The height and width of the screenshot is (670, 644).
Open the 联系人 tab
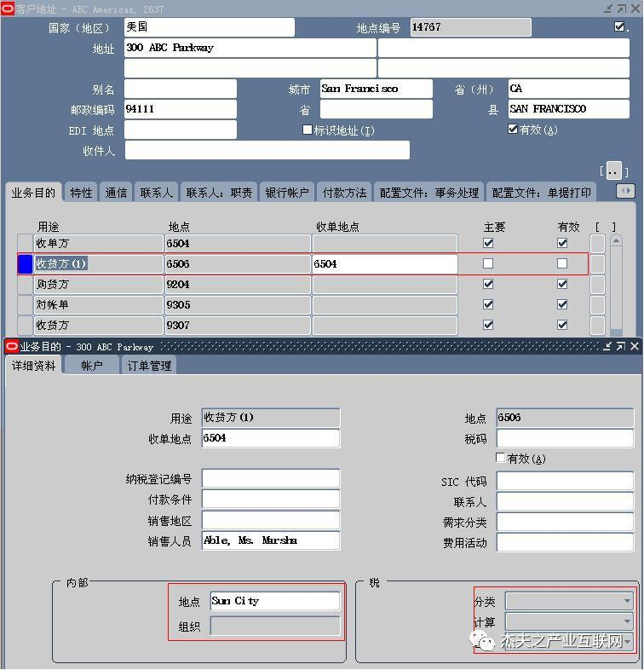156,193
